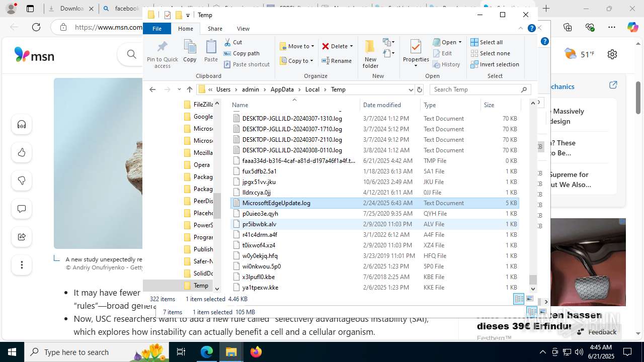Click the like thumbs-up icon on msn
644x362 pixels.
pos(22,153)
